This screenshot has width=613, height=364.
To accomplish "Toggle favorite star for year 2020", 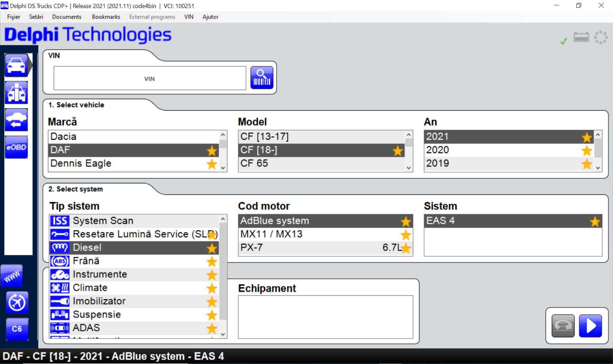I will [x=587, y=150].
